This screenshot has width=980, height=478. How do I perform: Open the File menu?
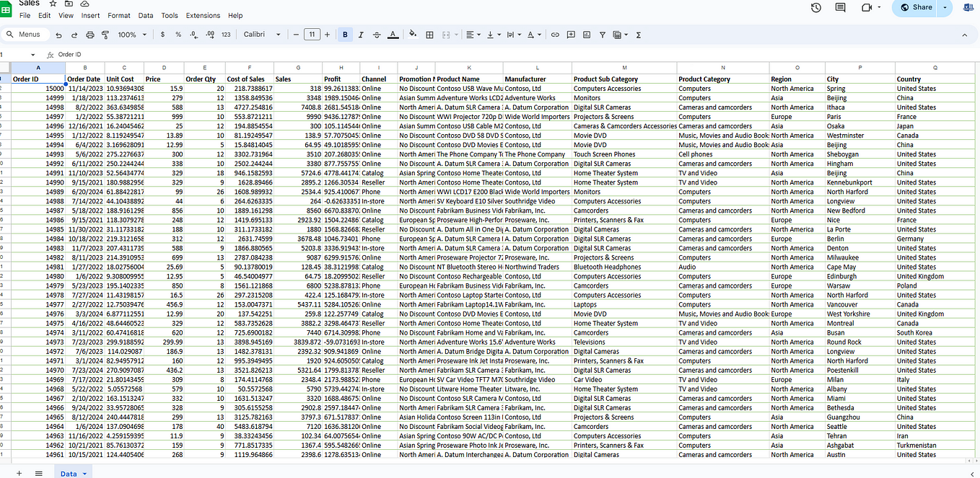point(25,15)
